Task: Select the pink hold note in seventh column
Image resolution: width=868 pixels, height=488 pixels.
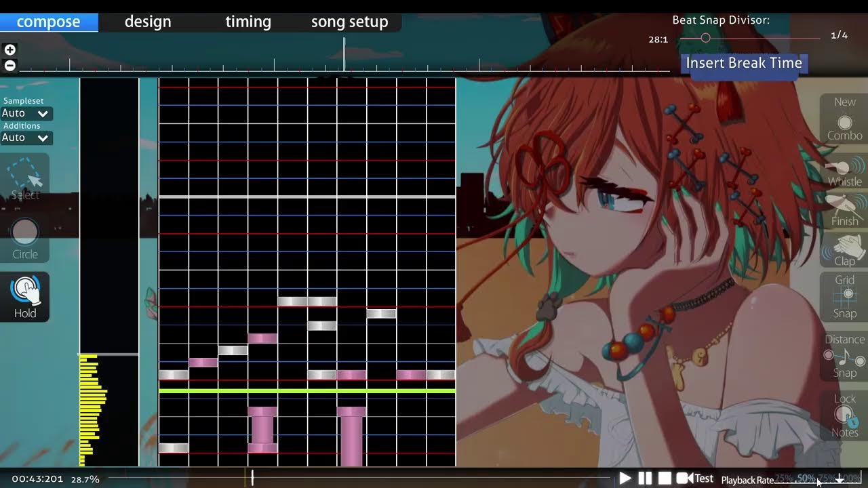Action: 351,436
